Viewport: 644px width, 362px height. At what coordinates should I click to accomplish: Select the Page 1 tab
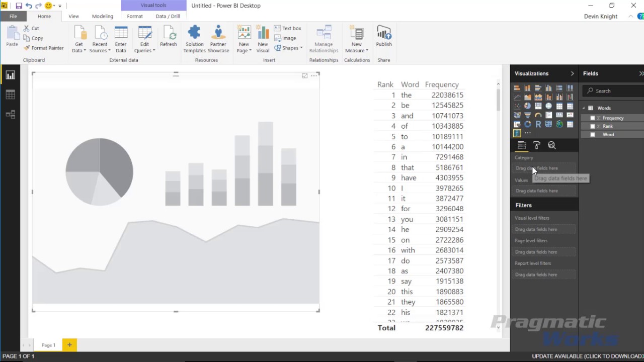tap(48, 345)
